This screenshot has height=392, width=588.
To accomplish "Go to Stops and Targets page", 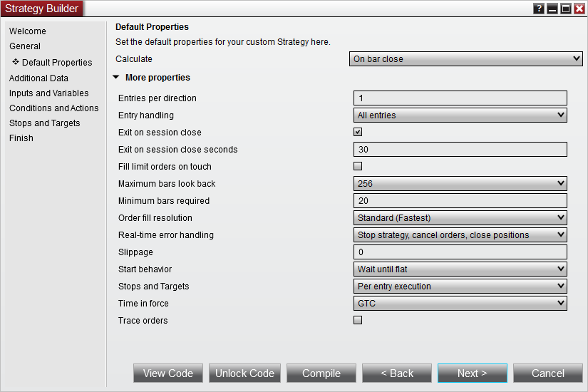I will [45, 123].
